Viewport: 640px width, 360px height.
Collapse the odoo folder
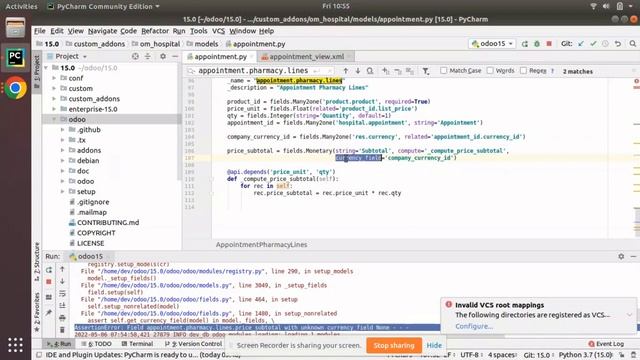click(54, 119)
